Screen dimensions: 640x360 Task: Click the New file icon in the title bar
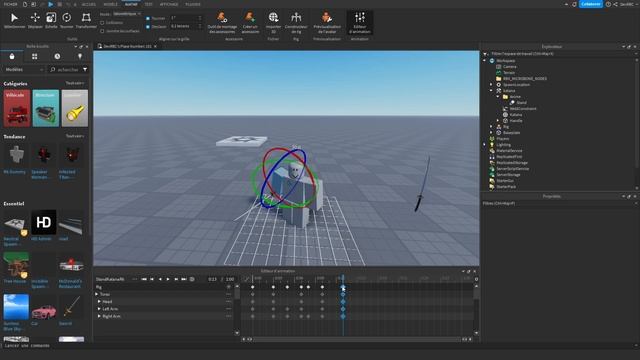pos(25,4)
